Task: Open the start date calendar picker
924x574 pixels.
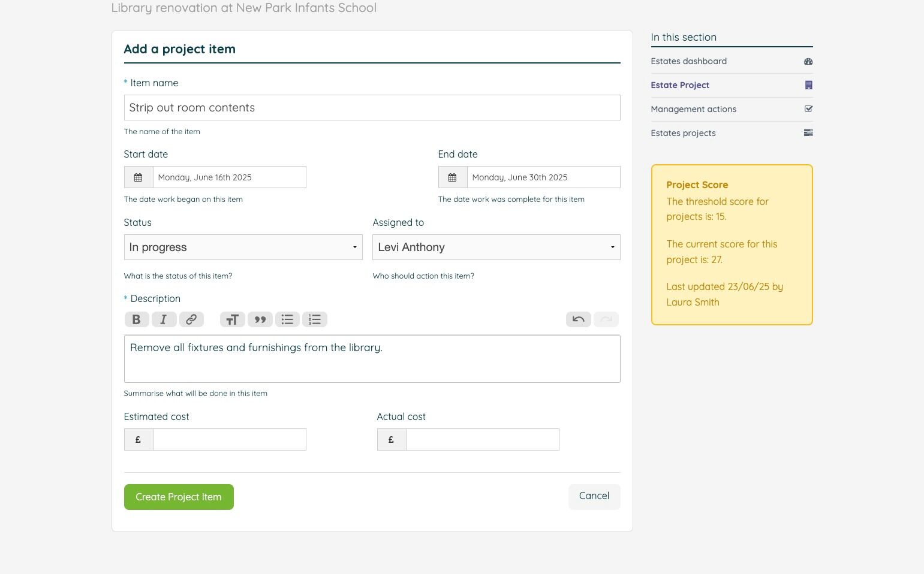Action: click(x=139, y=177)
